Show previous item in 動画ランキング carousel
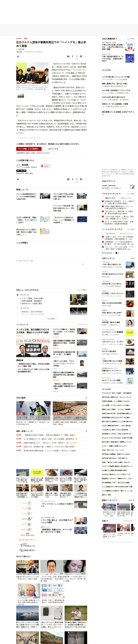Image resolution: width=138 pixels, height=644 pixels. pos(103,507)
